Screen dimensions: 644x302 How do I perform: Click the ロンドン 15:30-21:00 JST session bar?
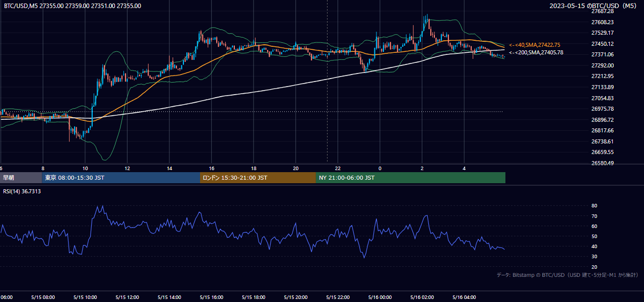(258, 178)
